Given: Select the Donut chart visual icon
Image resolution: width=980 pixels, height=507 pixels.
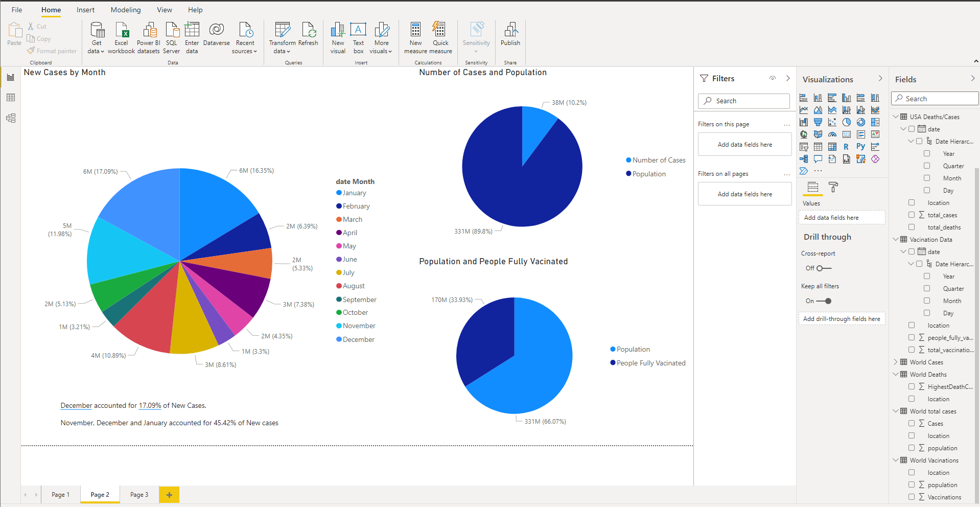Looking at the screenshot, I should click(x=861, y=122).
